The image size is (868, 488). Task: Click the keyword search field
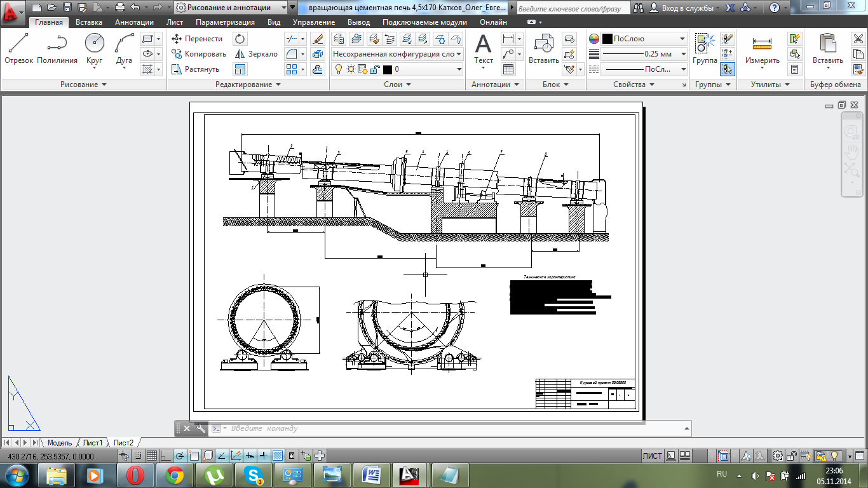click(573, 8)
